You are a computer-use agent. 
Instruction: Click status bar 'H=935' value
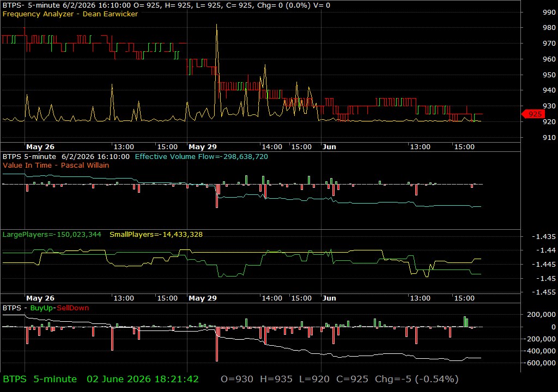276,379
